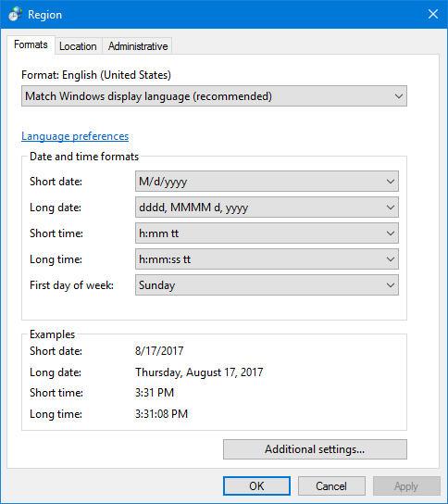Close the Region dialog window

tap(433, 14)
